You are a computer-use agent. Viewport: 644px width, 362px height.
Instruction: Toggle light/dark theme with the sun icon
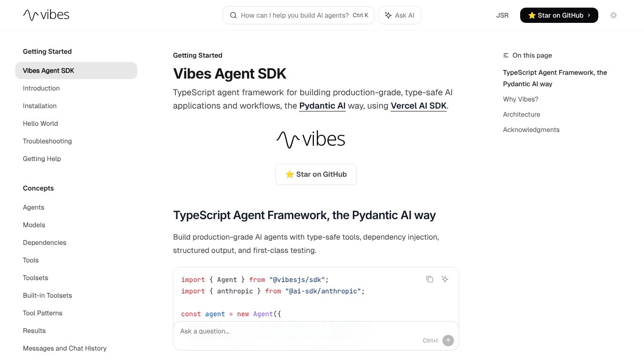point(614,15)
